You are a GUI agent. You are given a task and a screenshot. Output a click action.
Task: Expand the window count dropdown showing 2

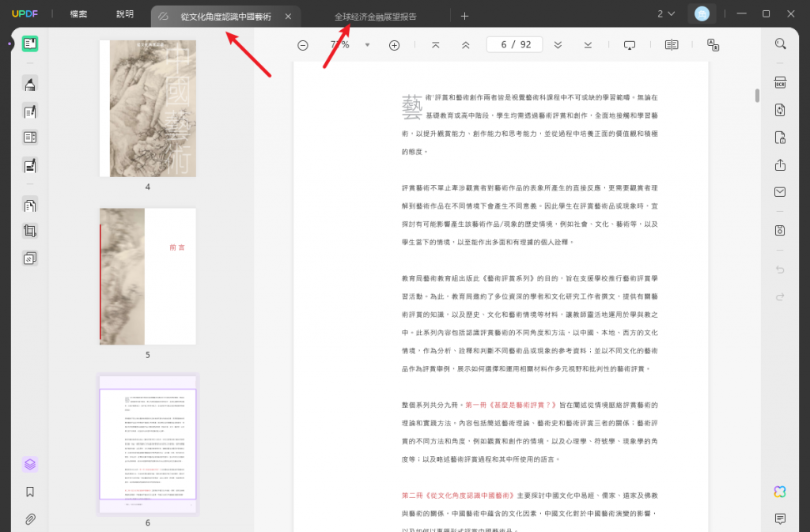click(666, 14)
